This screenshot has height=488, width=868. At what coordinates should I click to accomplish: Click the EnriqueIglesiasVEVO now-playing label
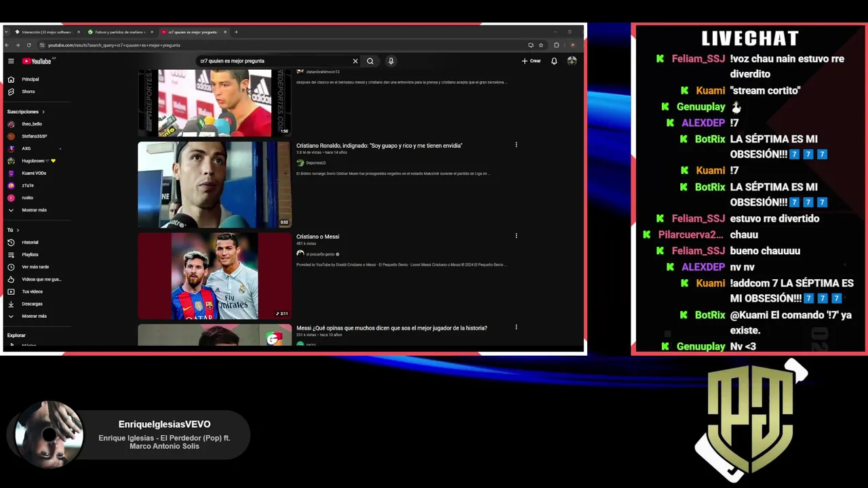coord(165,424)
